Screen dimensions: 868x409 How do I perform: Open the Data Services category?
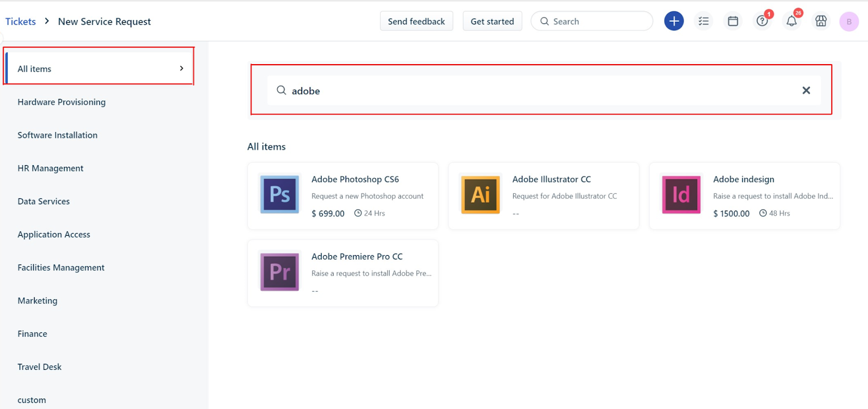click(x=43, y=202)
